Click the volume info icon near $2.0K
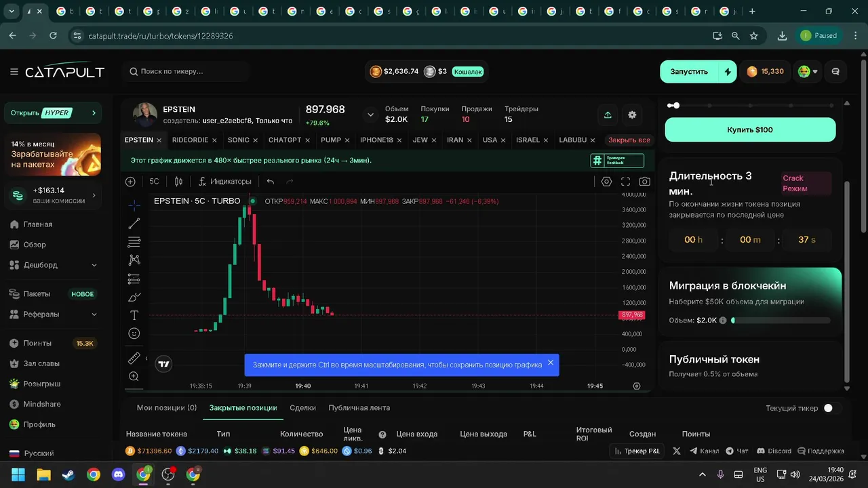Viewport: 868px width, 488px height. click(723, 321)
